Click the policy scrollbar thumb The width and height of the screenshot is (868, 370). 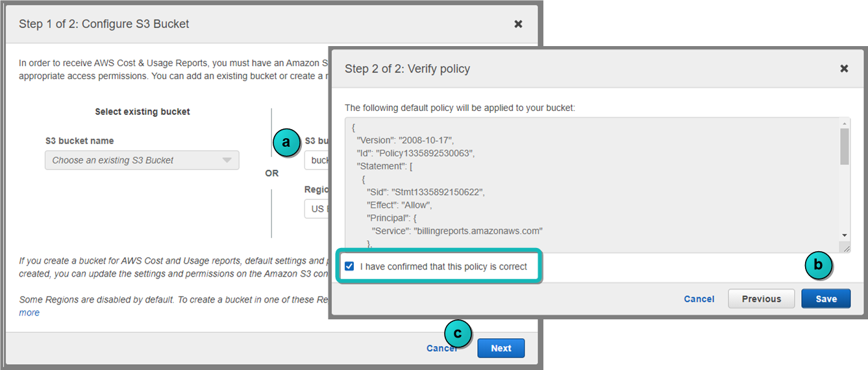point(844,147)
